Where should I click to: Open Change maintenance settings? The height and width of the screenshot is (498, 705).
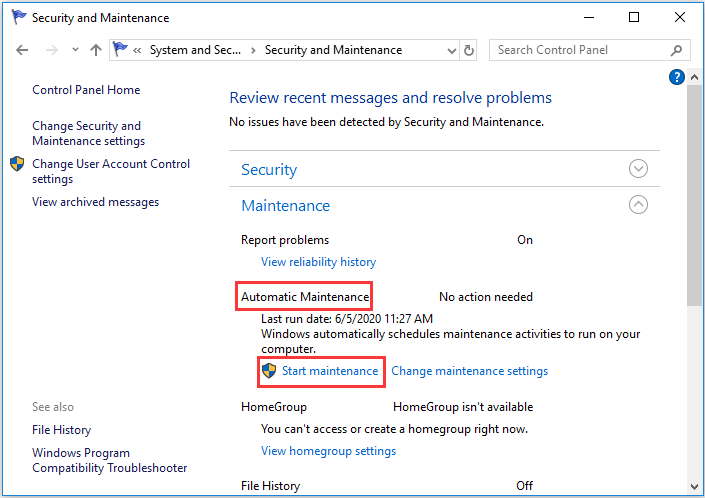tap(469, 371)
